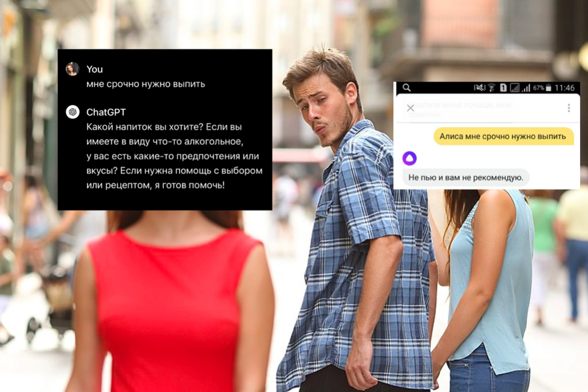This screenshot has width=588, height=392.
Task: Tap the magnifier search icon in status bar
Action: point(407,88)
